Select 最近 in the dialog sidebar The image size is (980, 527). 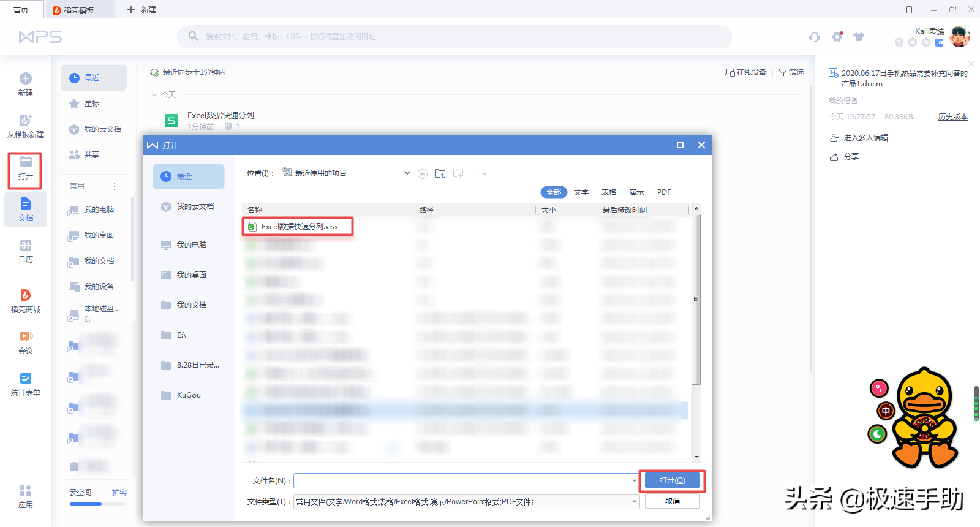click(189, 176)
